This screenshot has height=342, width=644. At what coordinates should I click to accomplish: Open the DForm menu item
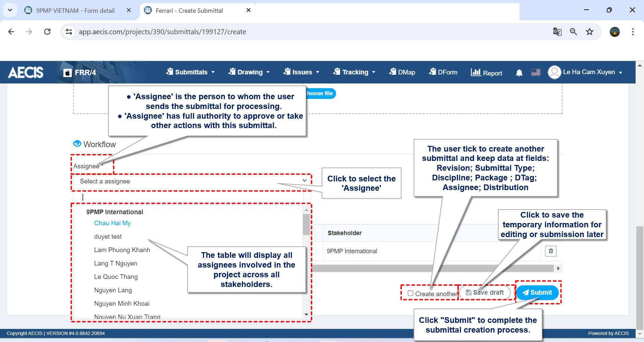443,72
